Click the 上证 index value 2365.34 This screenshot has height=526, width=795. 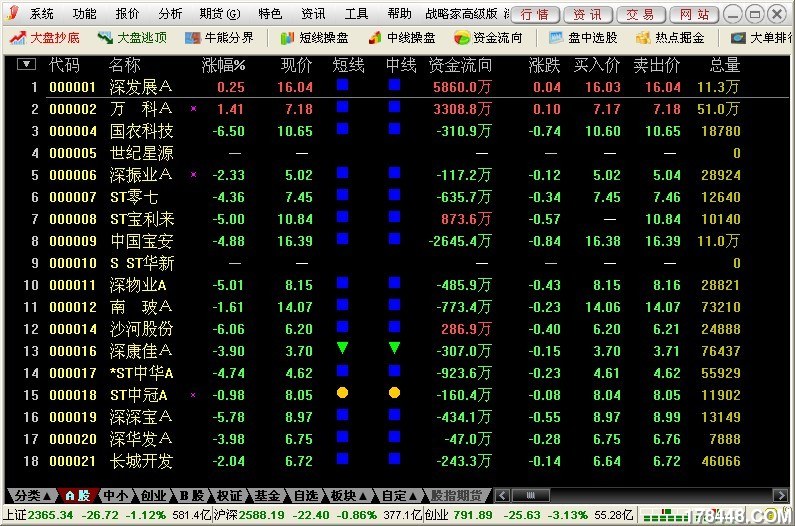50,515
